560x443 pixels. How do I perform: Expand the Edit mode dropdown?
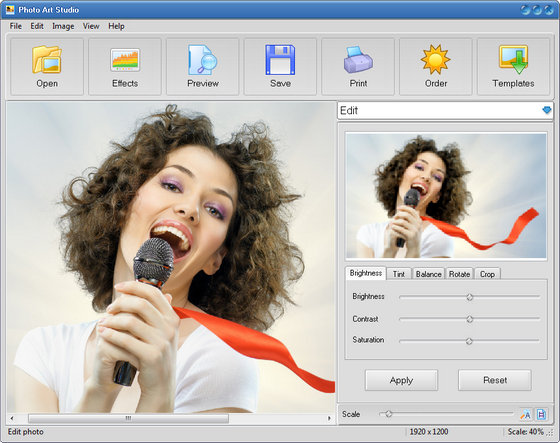pyautogui.click(x=546, y=110)
